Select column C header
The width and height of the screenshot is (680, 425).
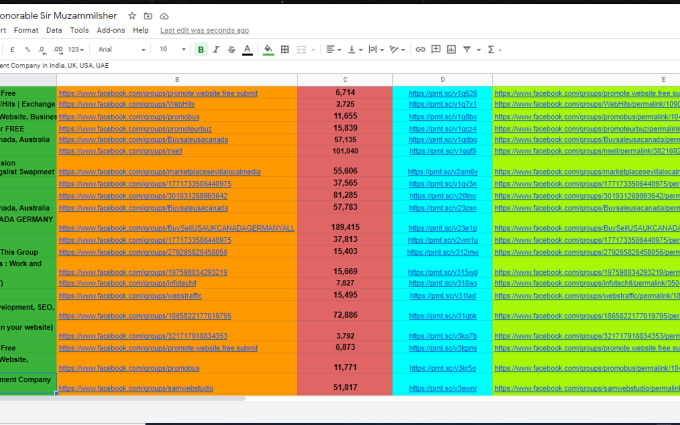(x=344, y=79)
